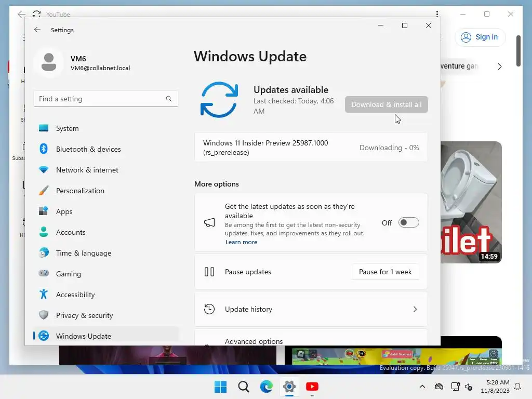Click the Insider Preview 25987.1000 update row
532x399 pixels.
pyautogui.click(x=311, y=148)
